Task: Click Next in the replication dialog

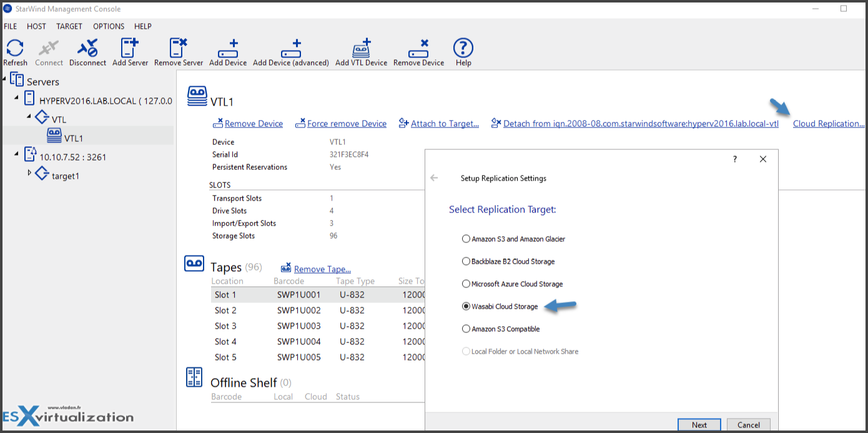Action: coord(699,425)
